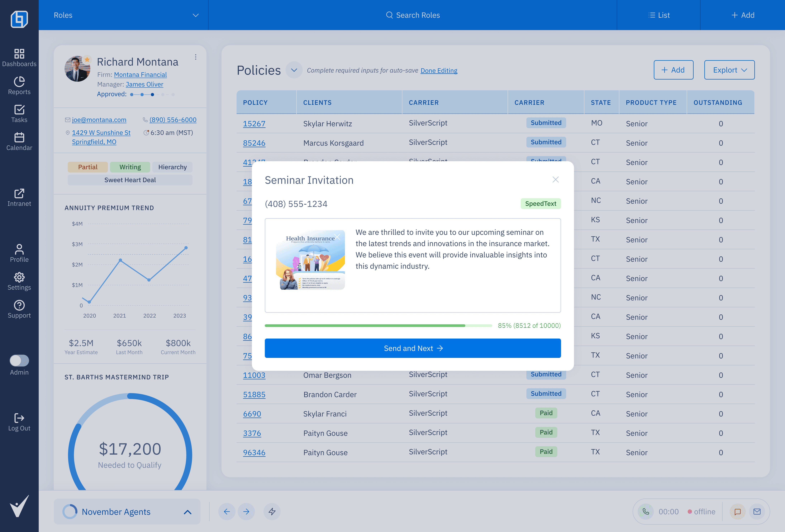The height and width of the screenshot is (532, 785).
Task: Click Send and Next button
Action: (412, 348)
